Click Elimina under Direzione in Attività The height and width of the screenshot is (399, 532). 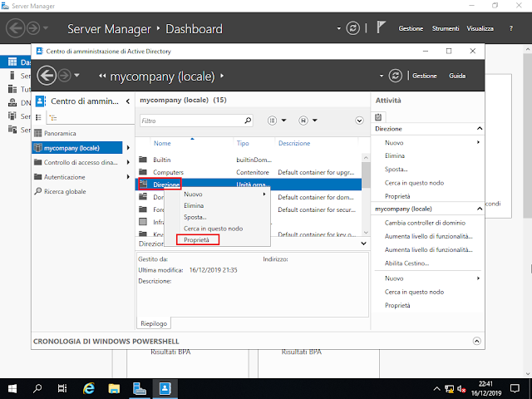coord(395,155)
